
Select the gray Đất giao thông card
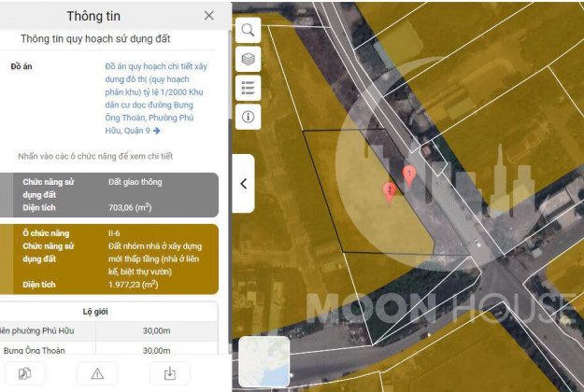click(x=110, y=194)
